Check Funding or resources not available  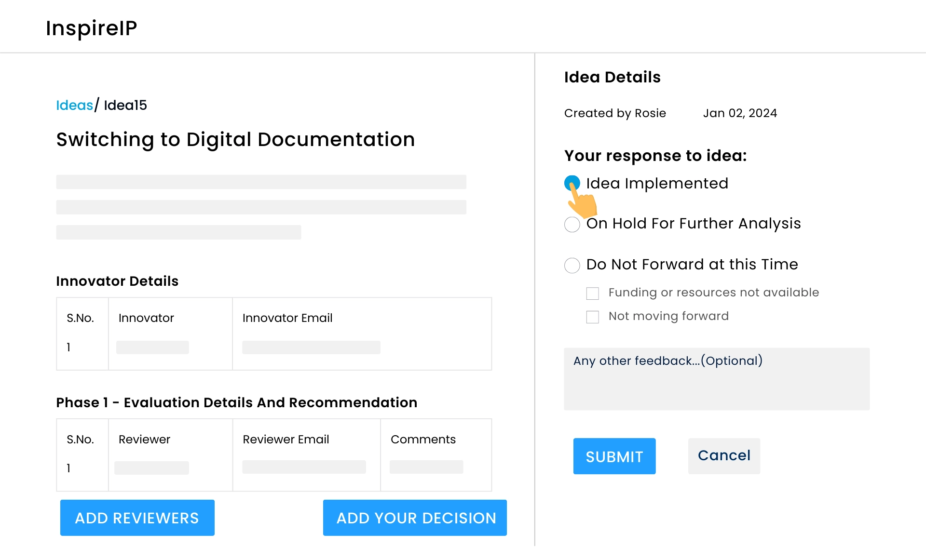[x=592, y=293]
